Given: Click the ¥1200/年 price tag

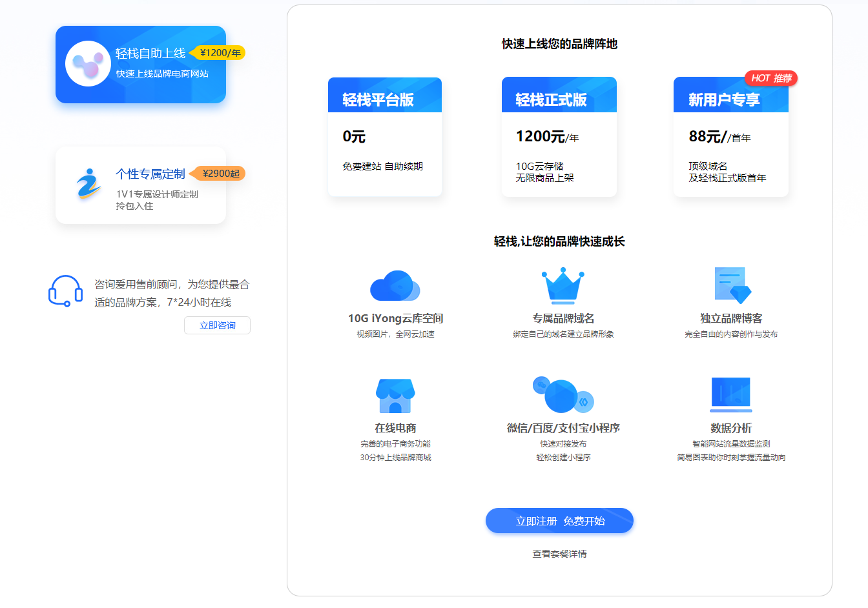Looking at the screenshot, I should pos(218,53).
